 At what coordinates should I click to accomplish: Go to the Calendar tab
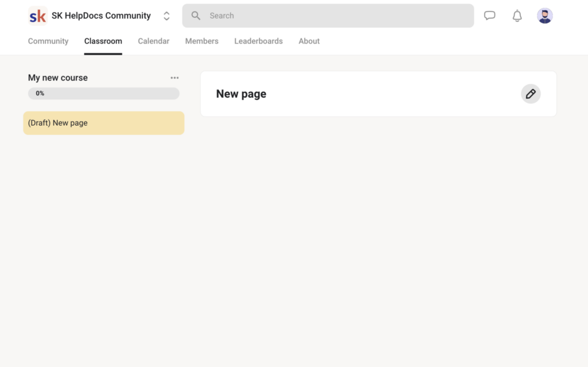click(153, 41)
